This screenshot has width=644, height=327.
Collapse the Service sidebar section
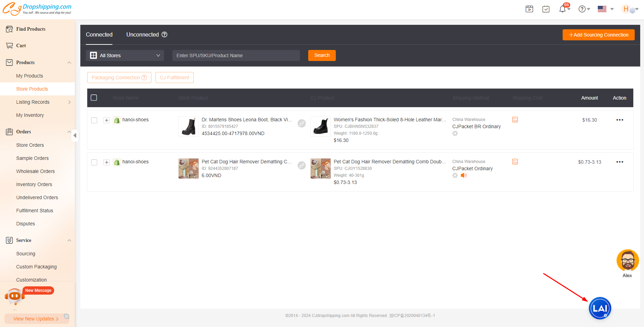tap(69, 240)
